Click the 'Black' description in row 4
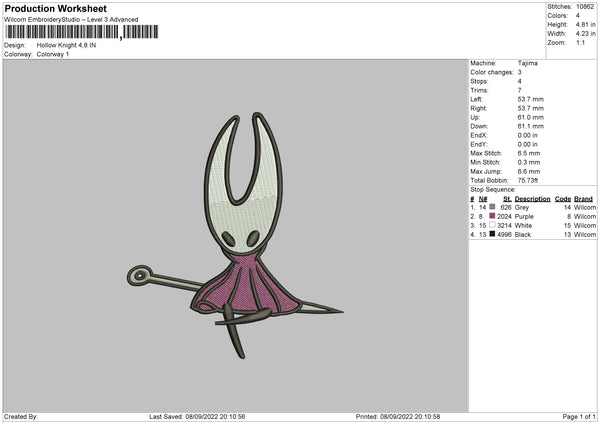Image resolution: width=600 pixels, height=424 pixels. coord(523,235)
